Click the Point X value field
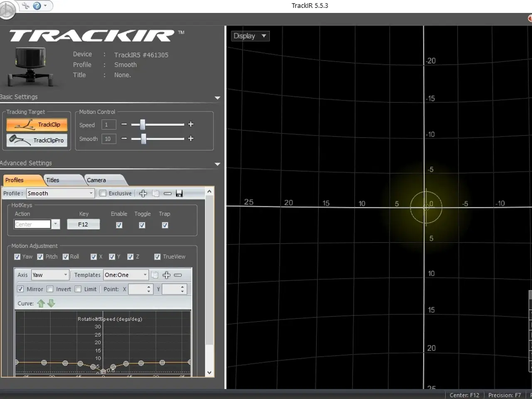Viewport: 532px width, 399px height. click(x=141, y=289)
